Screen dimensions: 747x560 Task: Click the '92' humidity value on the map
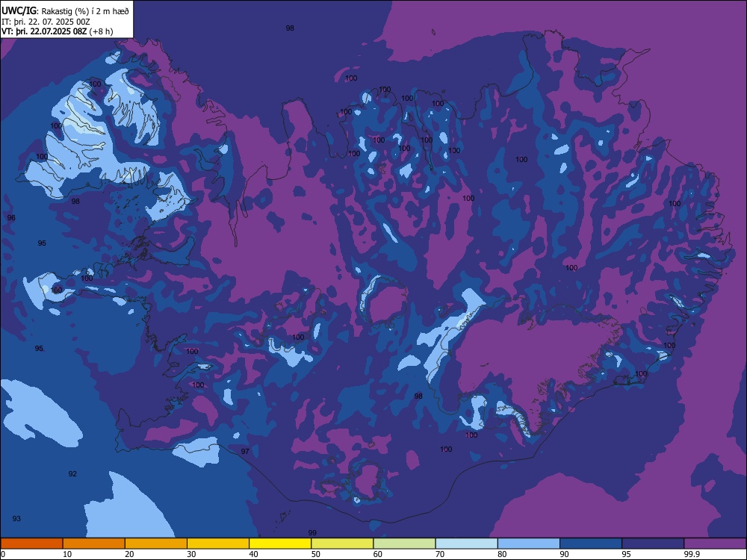[x=72, y=474]
